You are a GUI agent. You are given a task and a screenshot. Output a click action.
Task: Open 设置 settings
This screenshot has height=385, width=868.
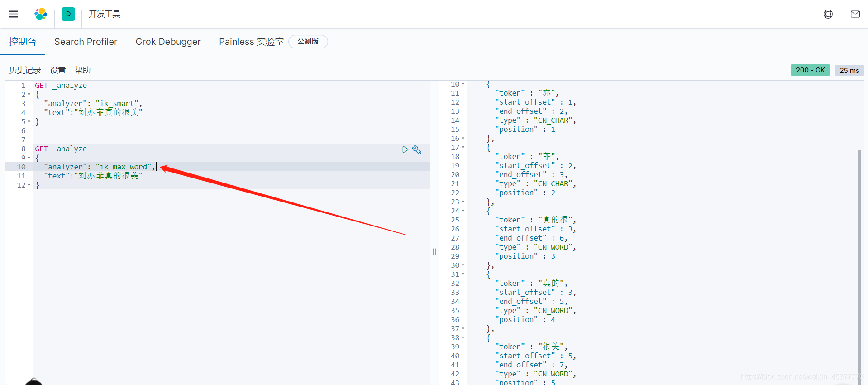[x=58, y=70]
